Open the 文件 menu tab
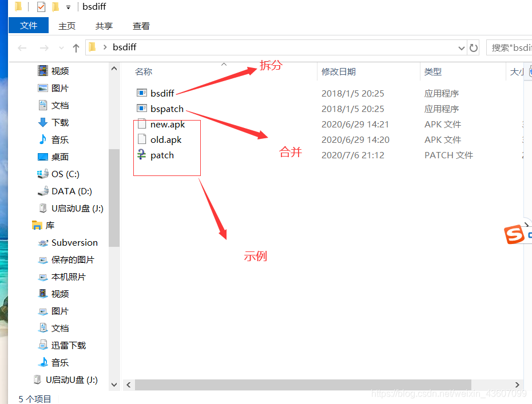 29,25
